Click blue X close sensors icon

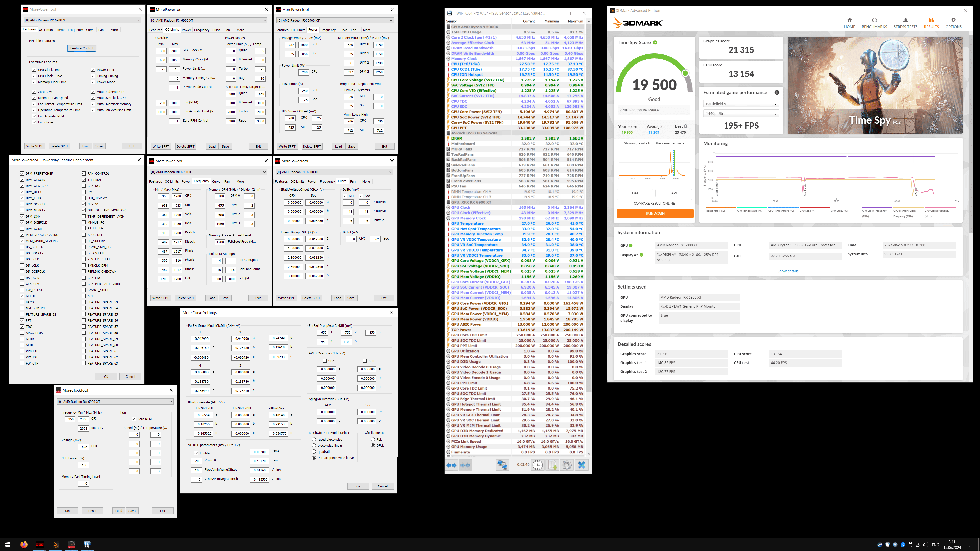click(x=581, y=465)
